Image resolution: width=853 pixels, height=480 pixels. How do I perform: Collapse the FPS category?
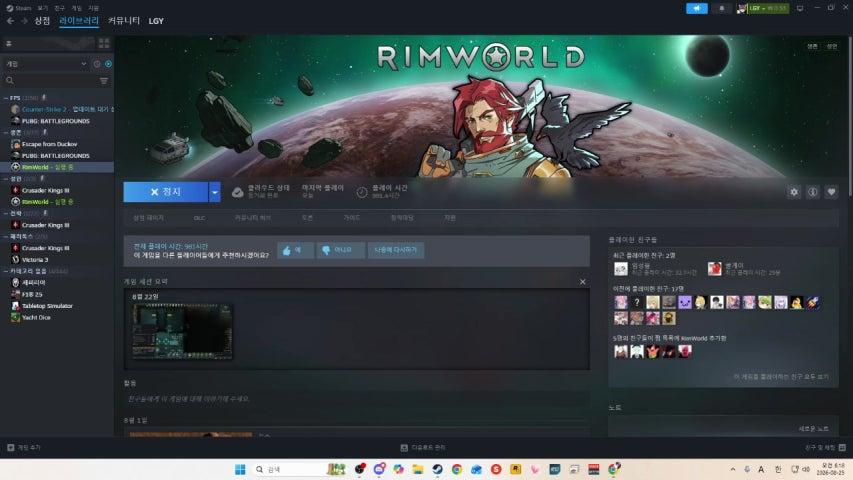point(5,98)
